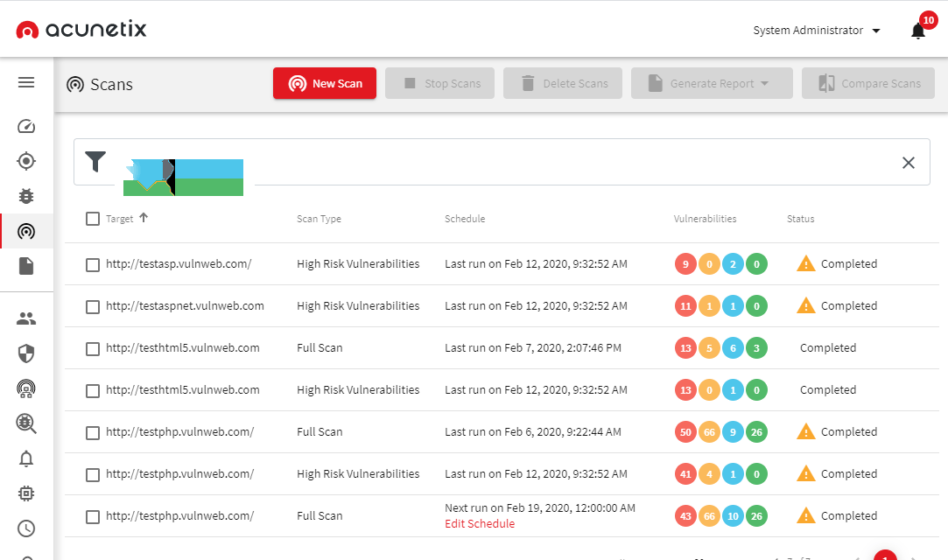Click the Edit Schedule link
This screenshot has width=948, height=560.
(x=480, y=524)
